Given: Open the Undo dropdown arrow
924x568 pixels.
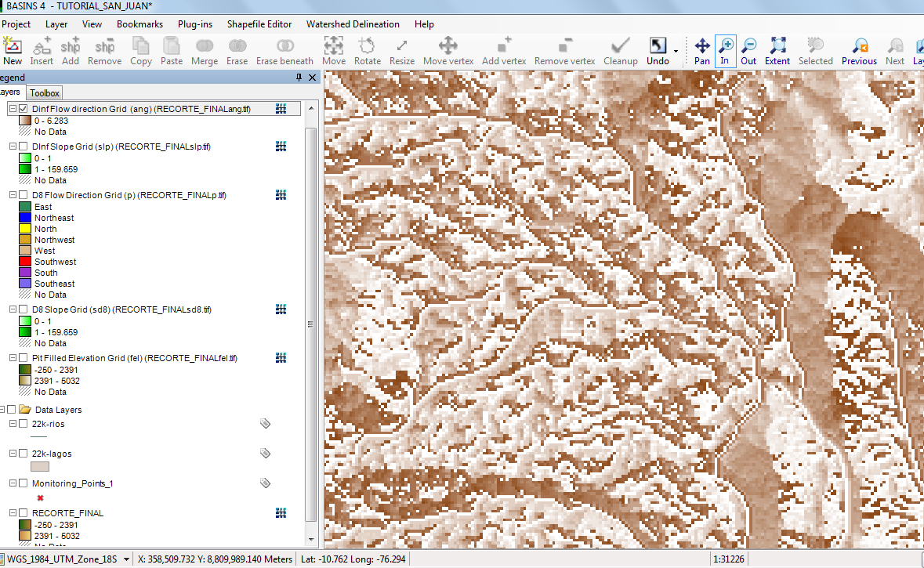Looking at the screenshot, I should tap(676, 51).
